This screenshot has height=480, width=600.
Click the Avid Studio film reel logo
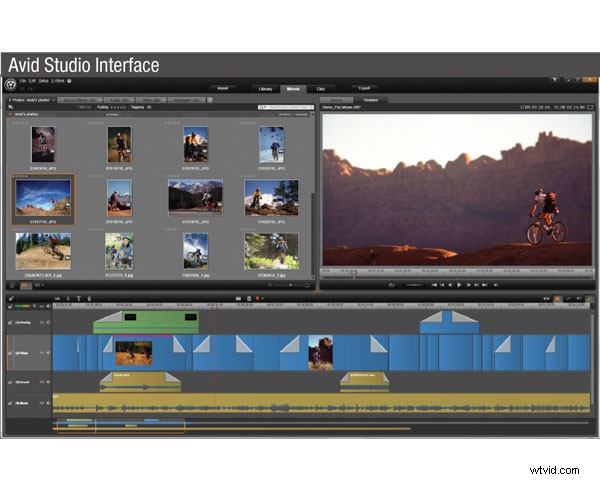[10, 84]
